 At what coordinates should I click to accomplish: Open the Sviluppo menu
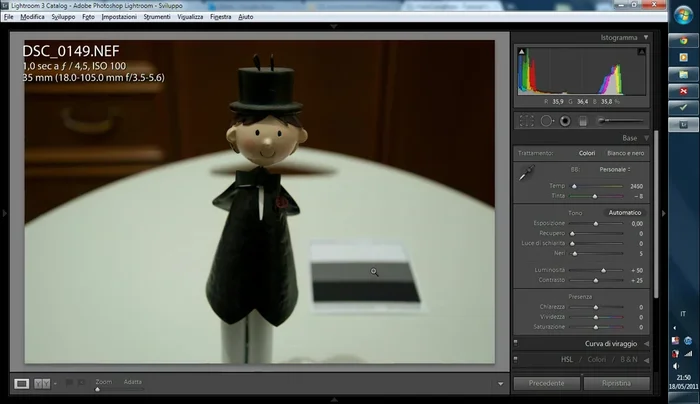[63, 17]
